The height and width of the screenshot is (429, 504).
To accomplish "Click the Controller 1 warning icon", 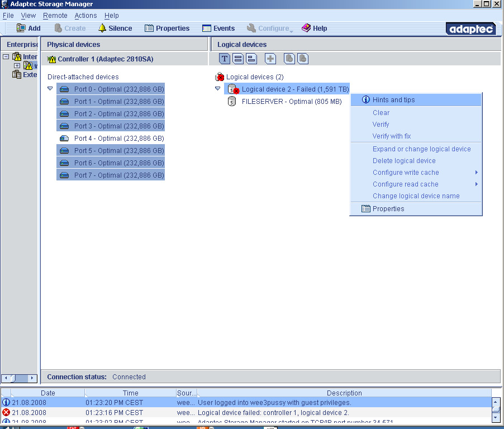I will coord(51,59).
